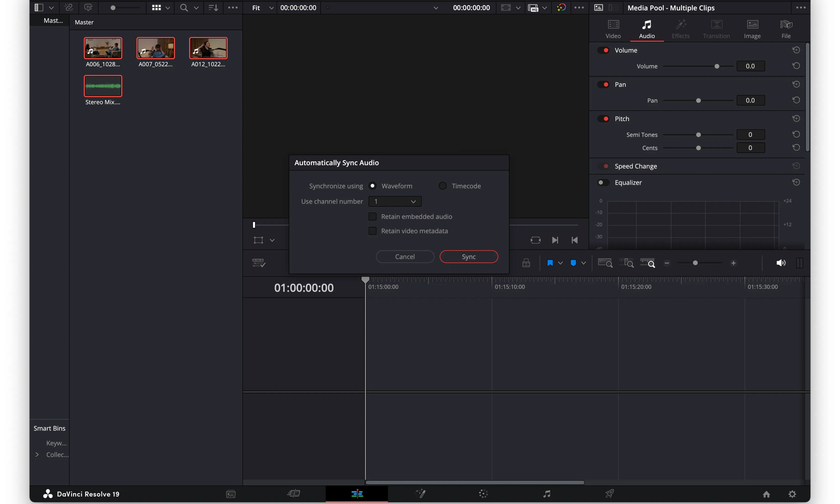Click the blue marker icon
The width and height of the screenshot is (840, 504).
click(573, 263)
